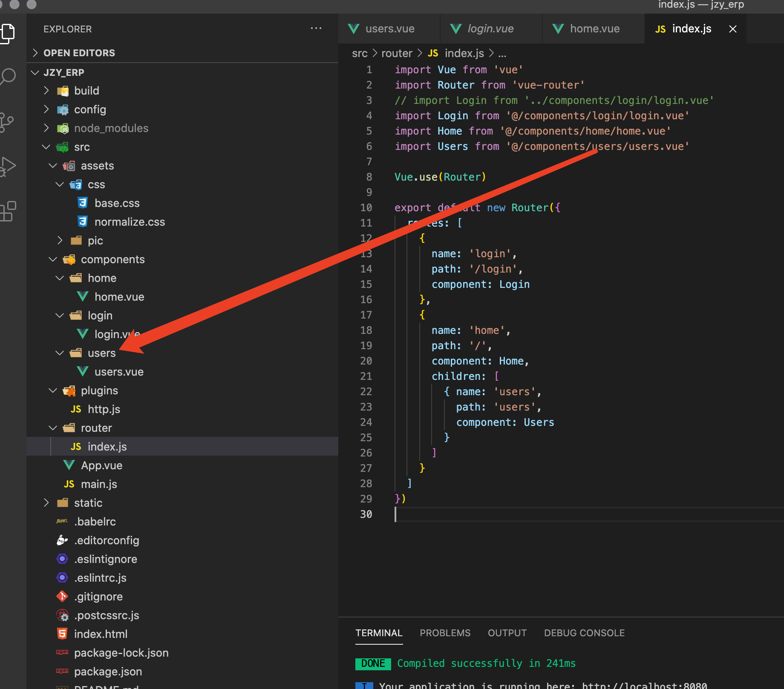The width and height of the screenshot is (784, 689).
Task: Click the ESLint icon beside .eslintrc.js
Action: click(x=62, y=577)
